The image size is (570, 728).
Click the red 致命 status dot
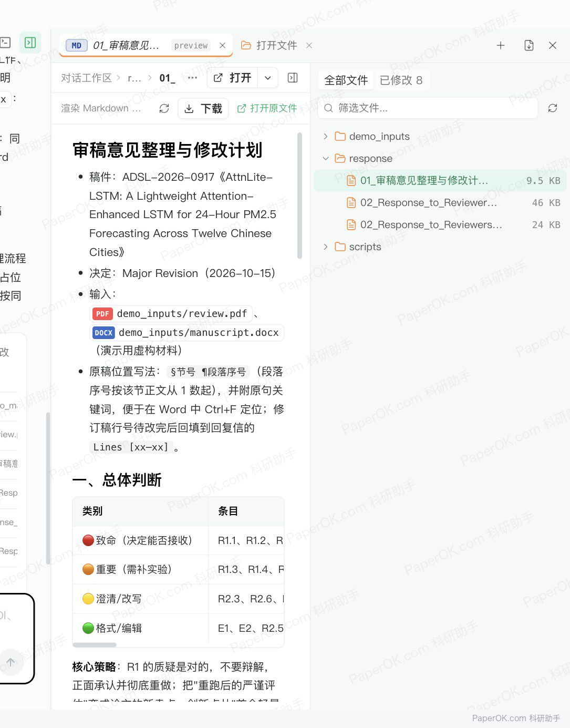point(88,540)
